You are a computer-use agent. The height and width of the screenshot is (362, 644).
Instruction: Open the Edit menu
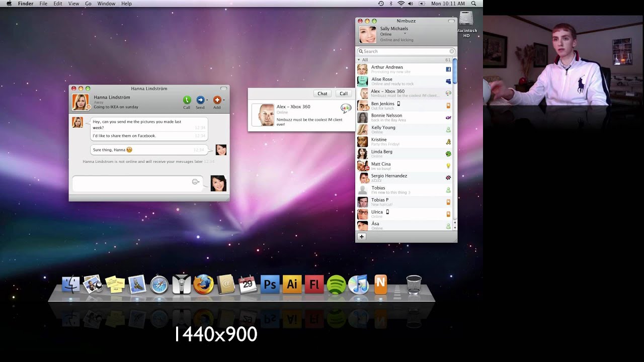click(x=58, y=4)
